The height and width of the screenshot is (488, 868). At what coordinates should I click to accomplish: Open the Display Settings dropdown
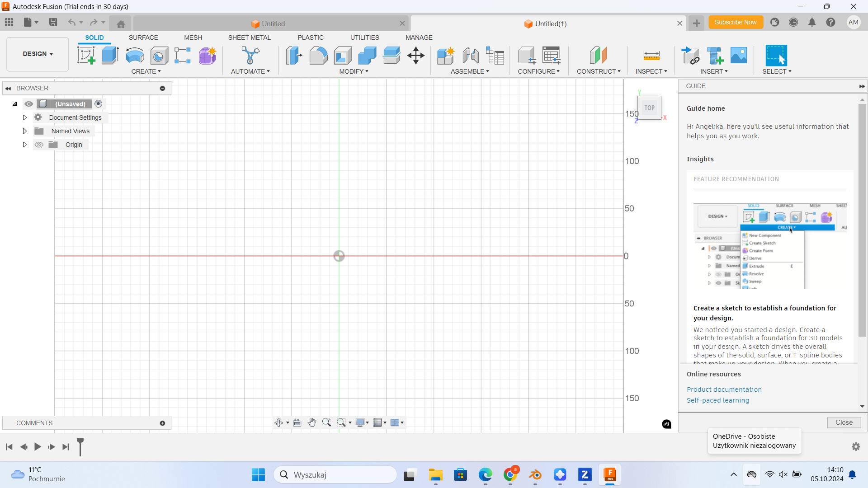[362, 422]
